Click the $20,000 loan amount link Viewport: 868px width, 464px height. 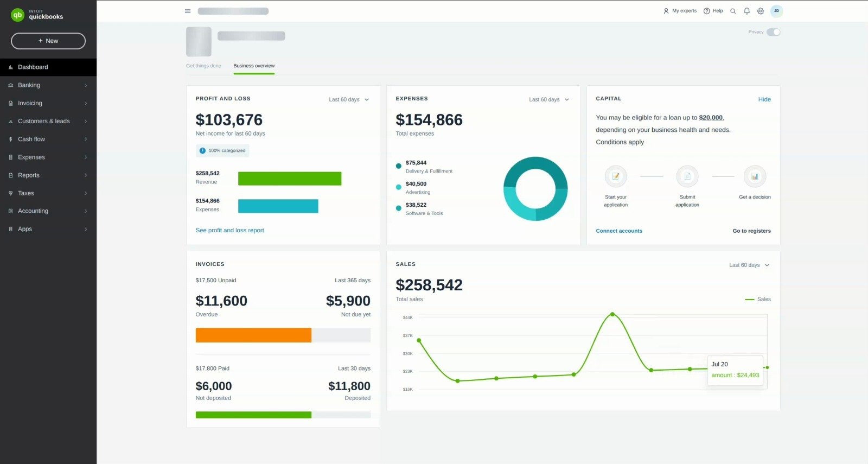pyautogui.click(x=711, y=117)
